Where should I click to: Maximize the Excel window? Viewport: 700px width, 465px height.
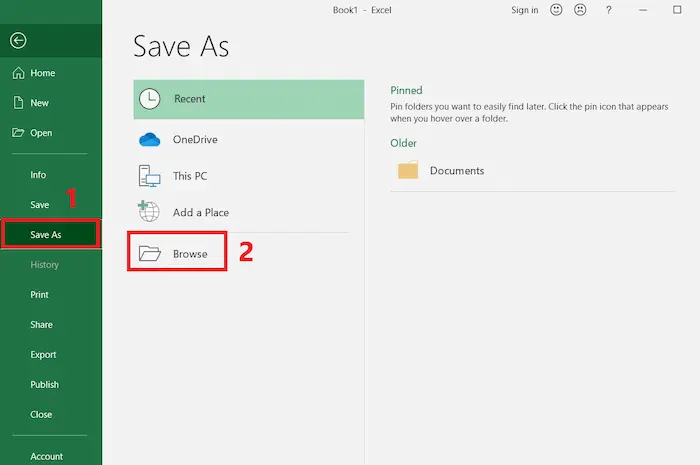point(677,10)
